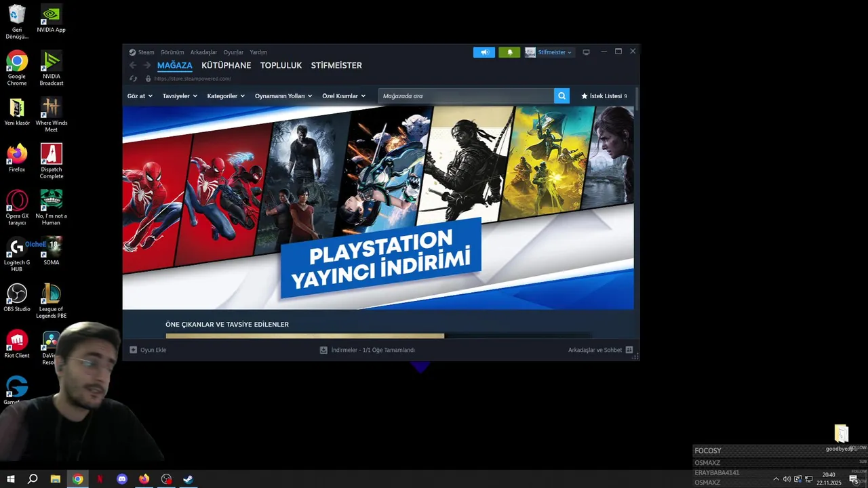868x488 pixels.
Task: Expand the Kategoriler dropdown
Action: (226, 96)
